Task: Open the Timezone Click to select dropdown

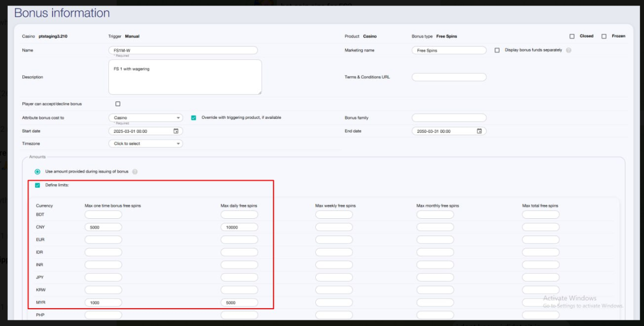Action: [145, 143]
